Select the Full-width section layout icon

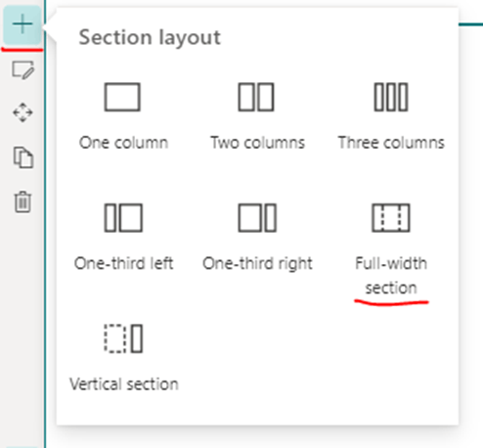coord(391,217)
